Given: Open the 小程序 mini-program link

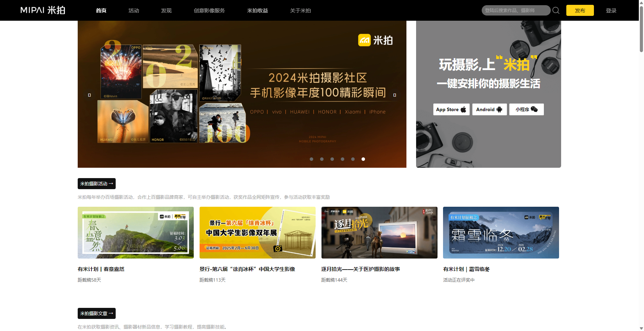Looking at the screenshot, I should point(526,109).
